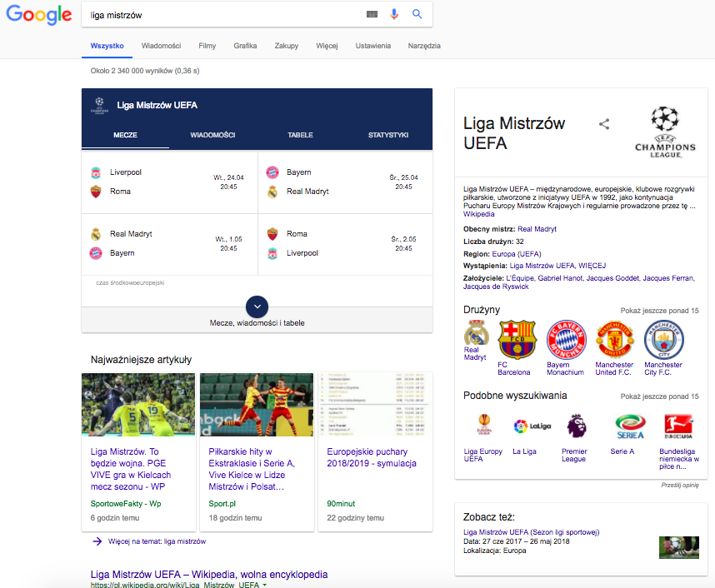715x588 pixels.
Task: Select the FC Barcelona team crest
Action: pos(517,340)
